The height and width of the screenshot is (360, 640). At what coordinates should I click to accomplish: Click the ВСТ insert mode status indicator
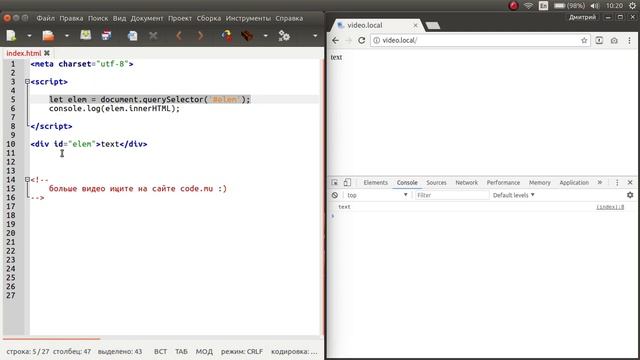(160, 351)
